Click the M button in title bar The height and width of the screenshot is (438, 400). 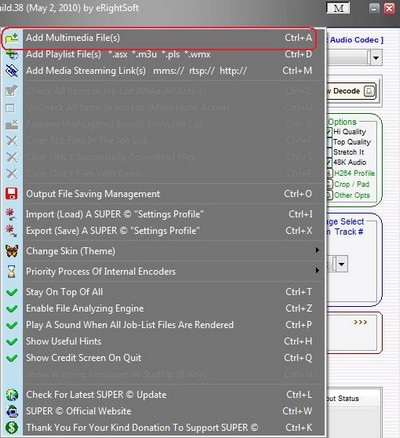338,8
